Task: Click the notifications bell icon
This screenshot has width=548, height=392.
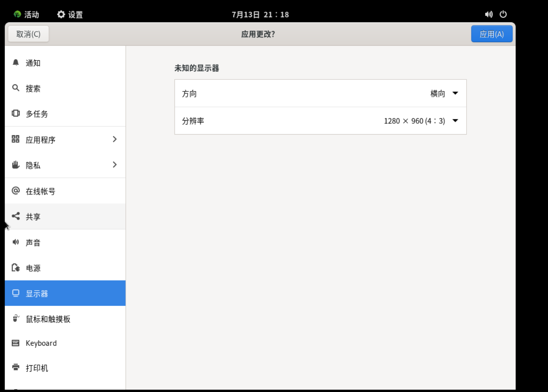Action: pos(16,63)
